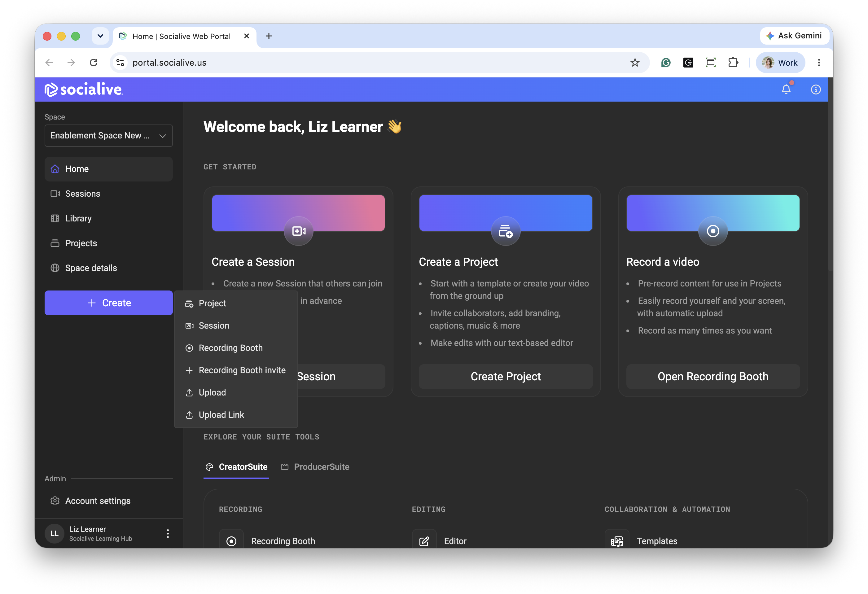Screen dimensions: 868x594
Task: Open the info help icon in header
Action: tap(816, 90)
